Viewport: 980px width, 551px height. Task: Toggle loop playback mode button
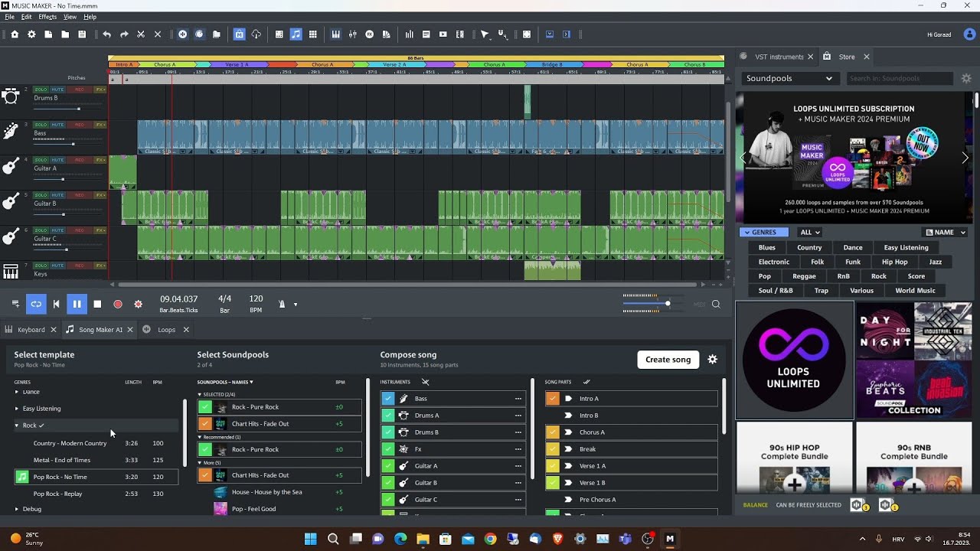click(36, 304)
